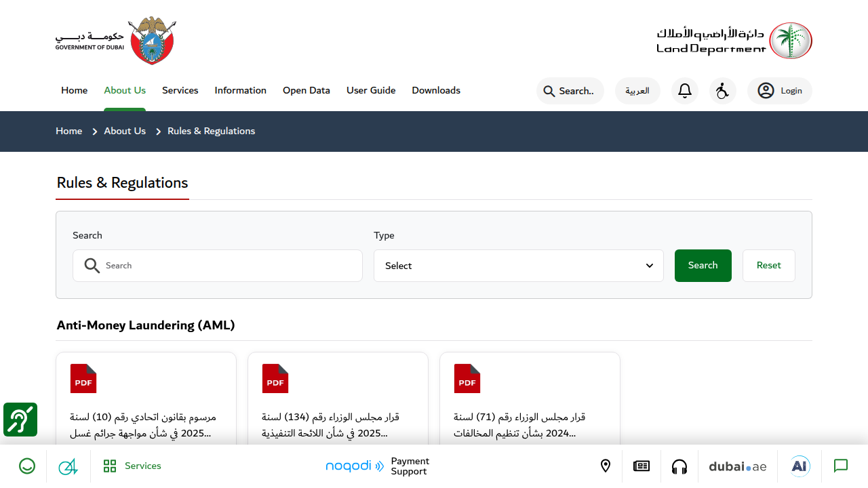
Task: Open the newspaper news icon
Action: coord(642,466)
